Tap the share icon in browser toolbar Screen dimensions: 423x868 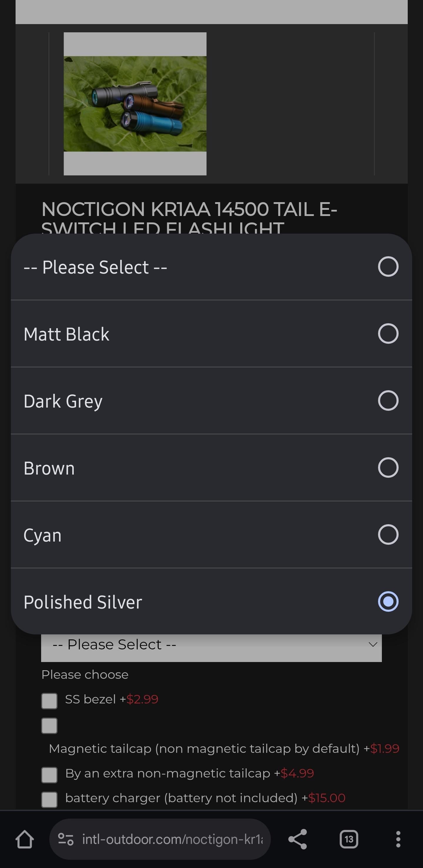297,839
